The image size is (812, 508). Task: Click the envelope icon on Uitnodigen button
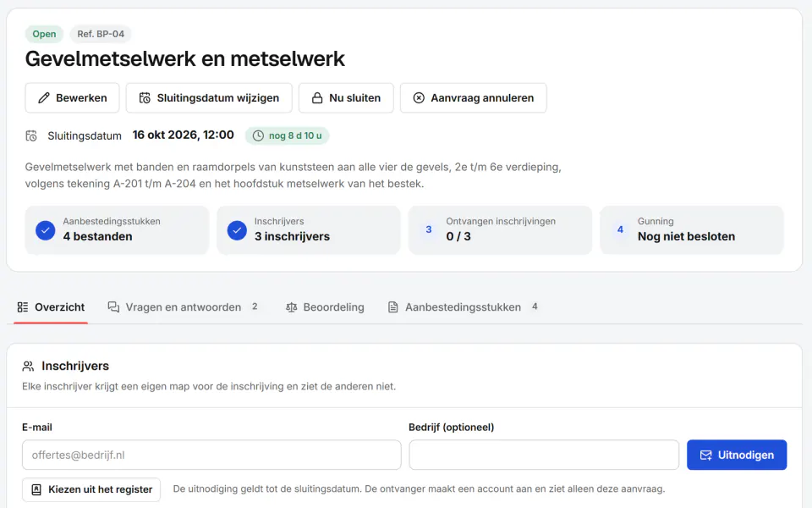click(705, 456)
